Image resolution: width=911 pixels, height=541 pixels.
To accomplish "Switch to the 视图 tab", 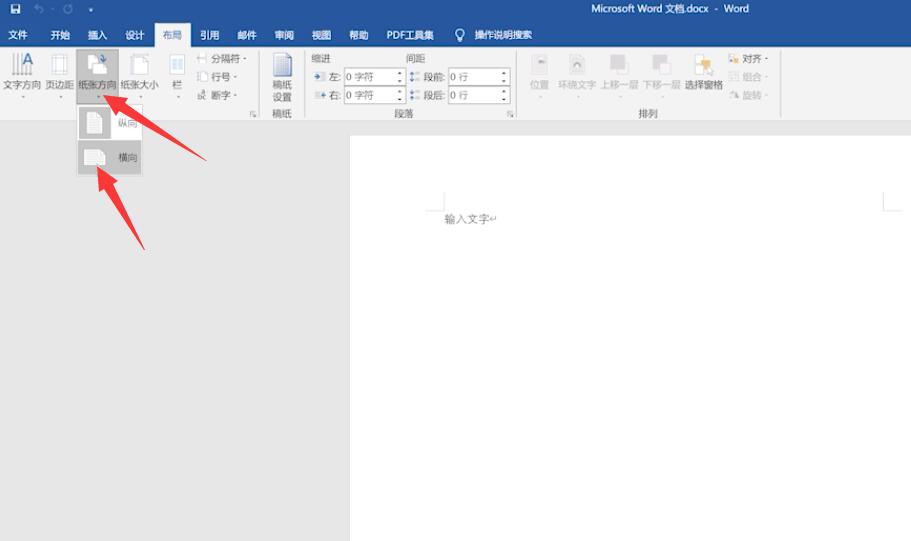I will coord(321,35).
